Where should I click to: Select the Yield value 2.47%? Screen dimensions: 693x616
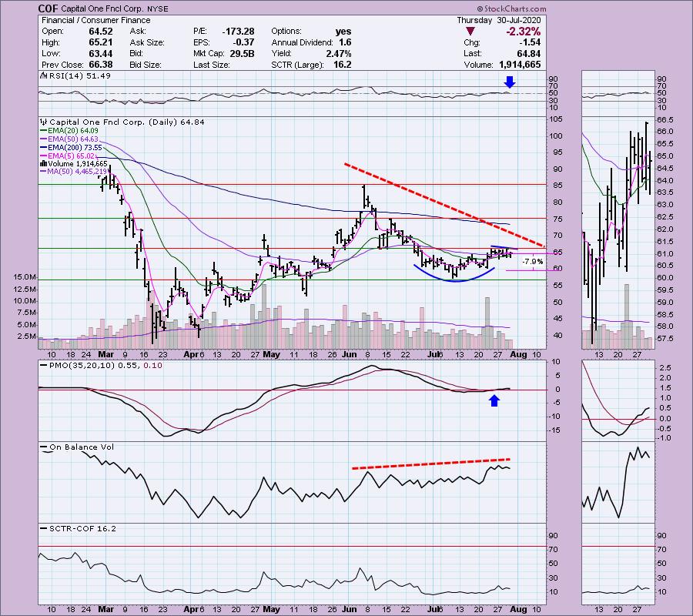tap(339, 53)
